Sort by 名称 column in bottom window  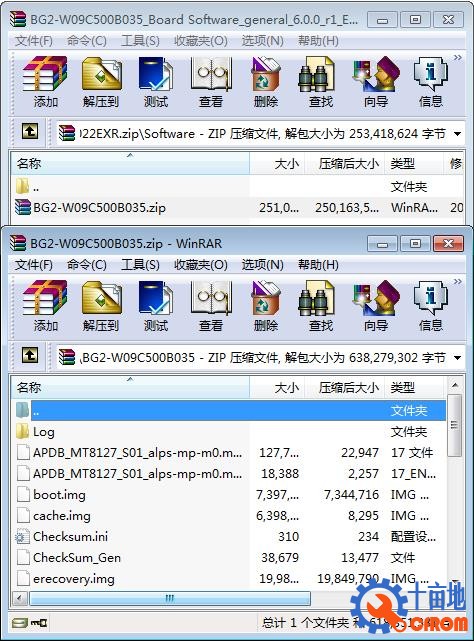(x=130, y=387)
